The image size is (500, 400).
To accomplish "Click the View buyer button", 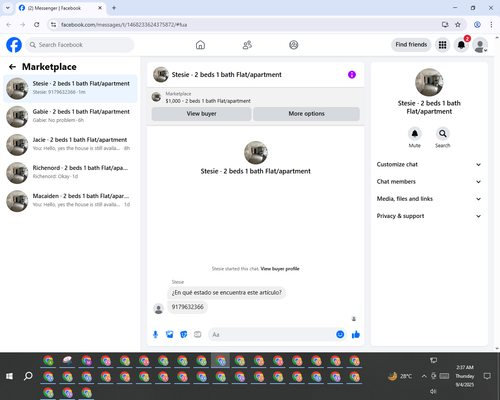I will click(201, 114).
